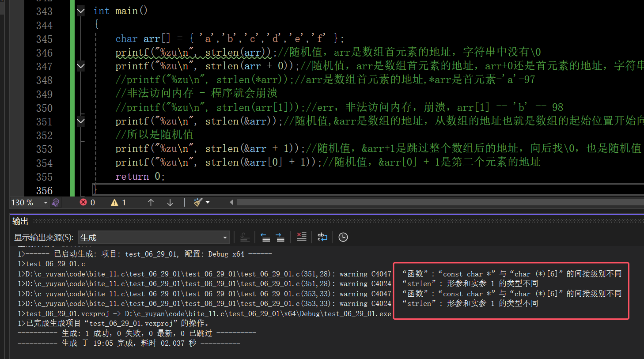This screenshot has width=644, height=359.
Task: Click the 'test_06_29_01.vcxproj ->' output line
Action: 205,314
